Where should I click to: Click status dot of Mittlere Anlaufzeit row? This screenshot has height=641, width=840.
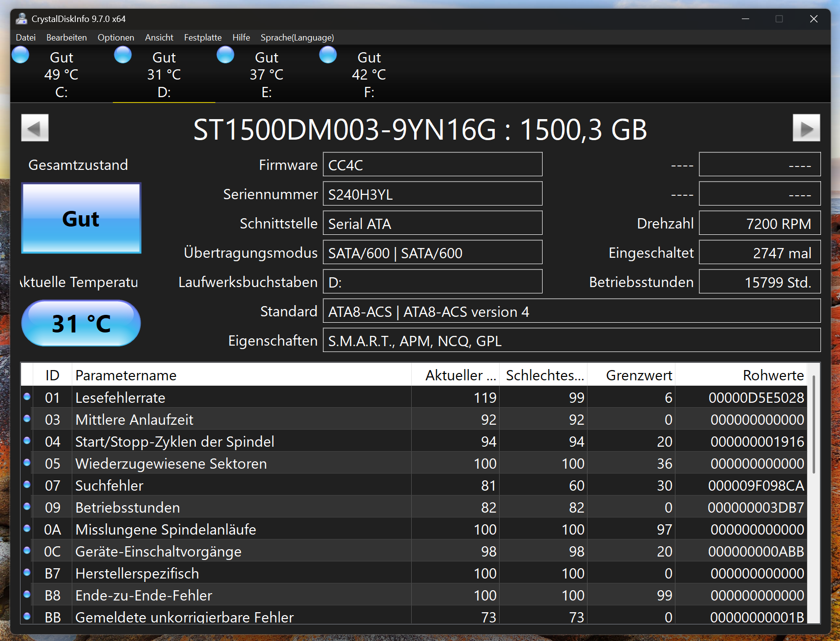[27, 418]
